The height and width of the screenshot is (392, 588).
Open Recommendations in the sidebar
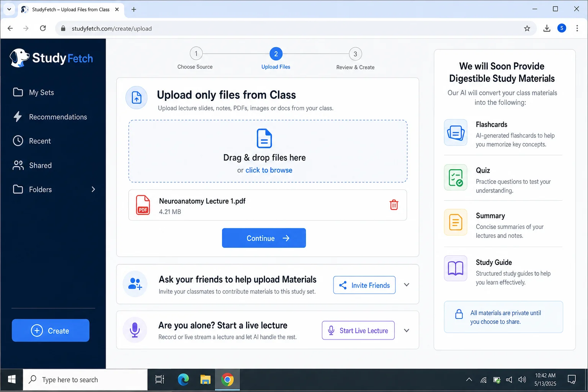pyautogui.click(x=50, y=117)
